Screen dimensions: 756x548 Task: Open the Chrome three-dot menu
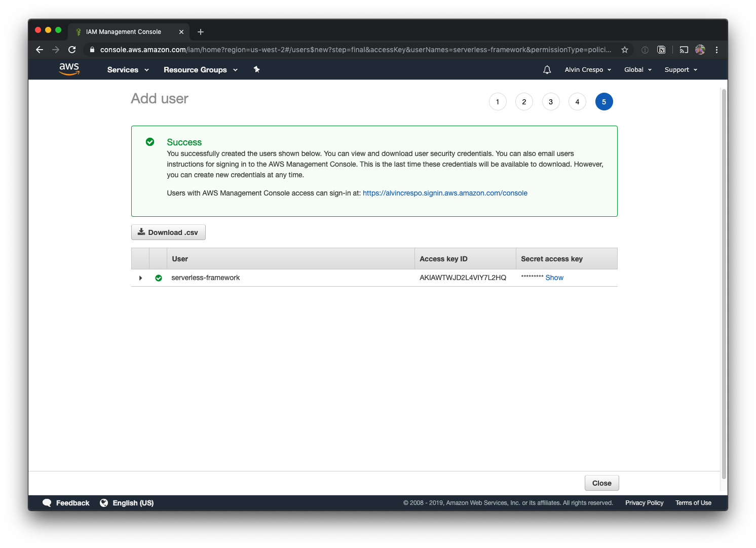(716, 50)
